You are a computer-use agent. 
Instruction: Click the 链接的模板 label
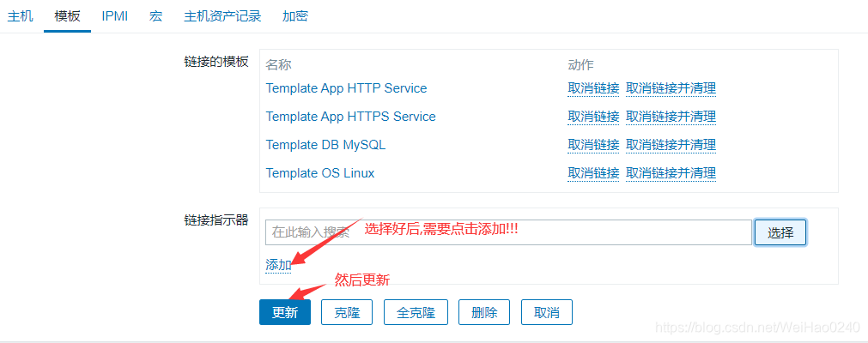[x=216, y=62]
